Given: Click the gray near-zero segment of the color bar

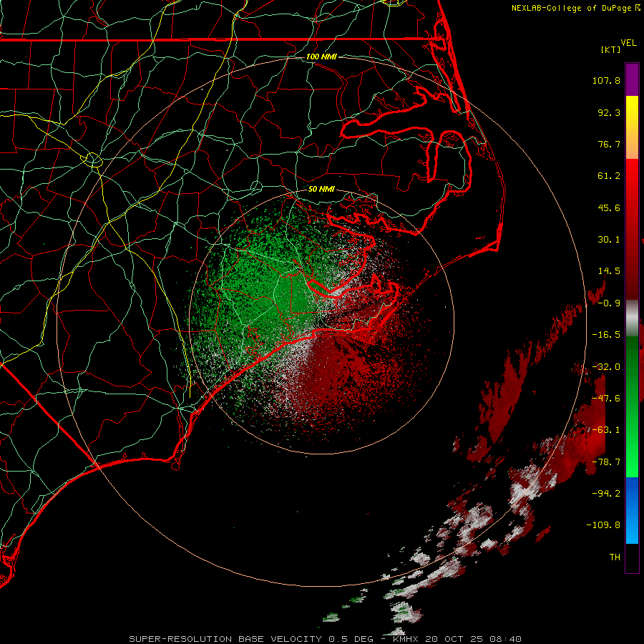Looking at the screenshot, I should click(632, 316).
